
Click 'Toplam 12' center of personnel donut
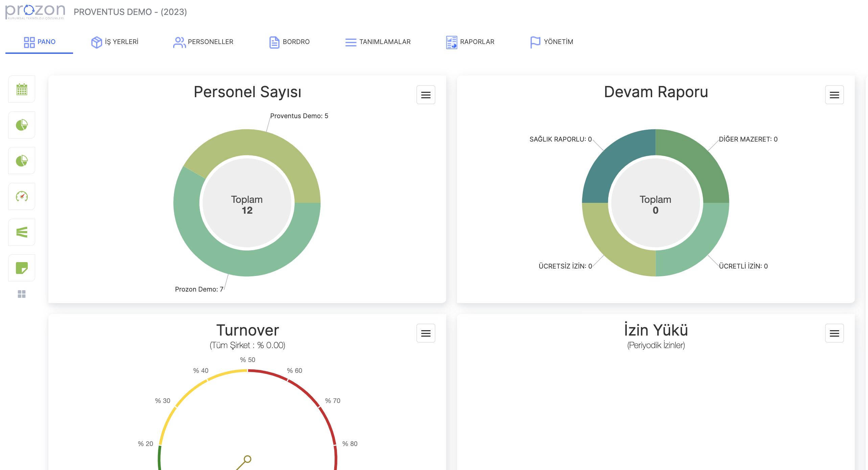pyautogui.click(x=247, y=205)
